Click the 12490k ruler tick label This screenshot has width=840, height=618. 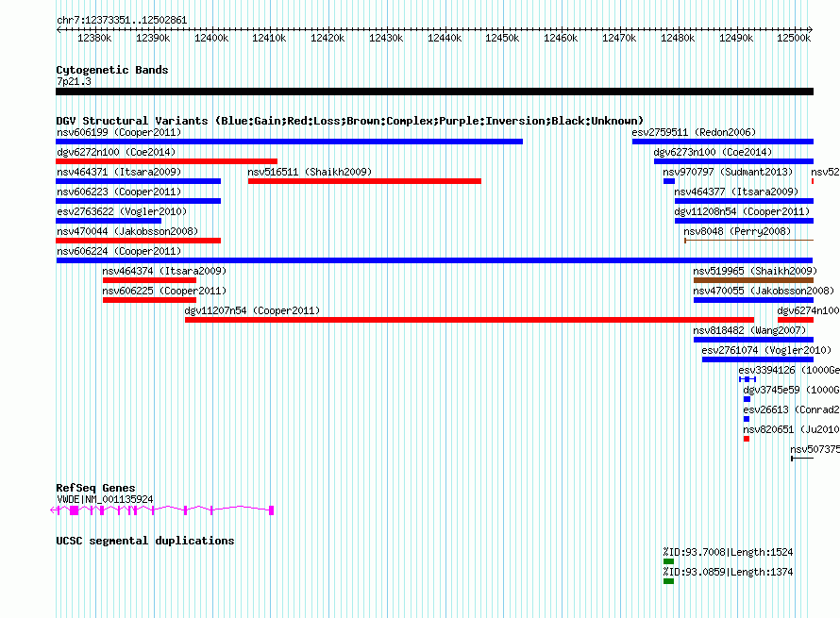click(x=735, y=38)
